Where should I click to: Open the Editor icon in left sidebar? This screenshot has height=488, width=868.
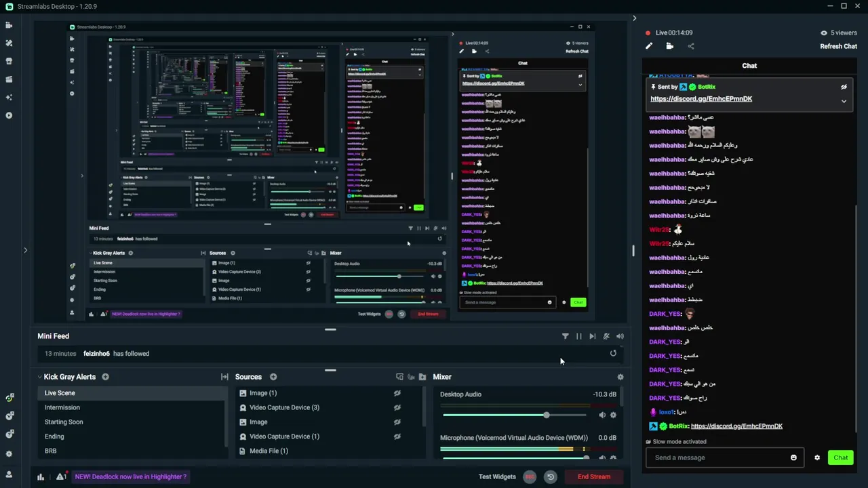(9, 25)
